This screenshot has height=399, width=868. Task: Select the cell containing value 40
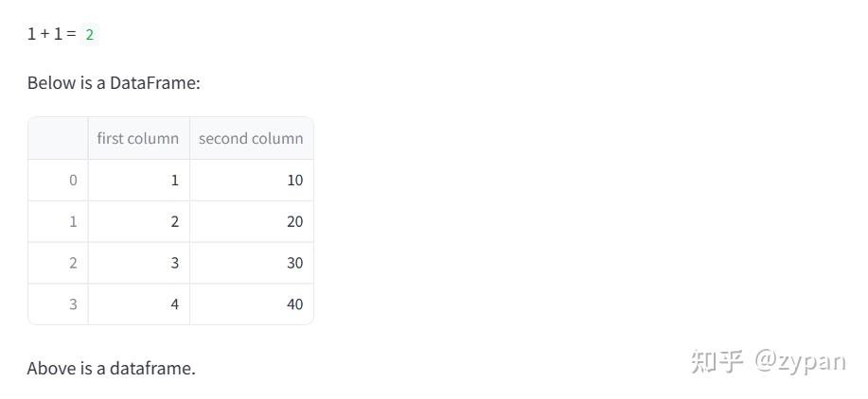(252, 304)
